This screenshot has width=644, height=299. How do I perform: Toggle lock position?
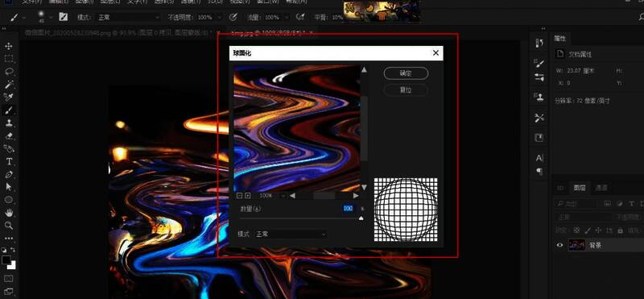(x=598, y=230)
